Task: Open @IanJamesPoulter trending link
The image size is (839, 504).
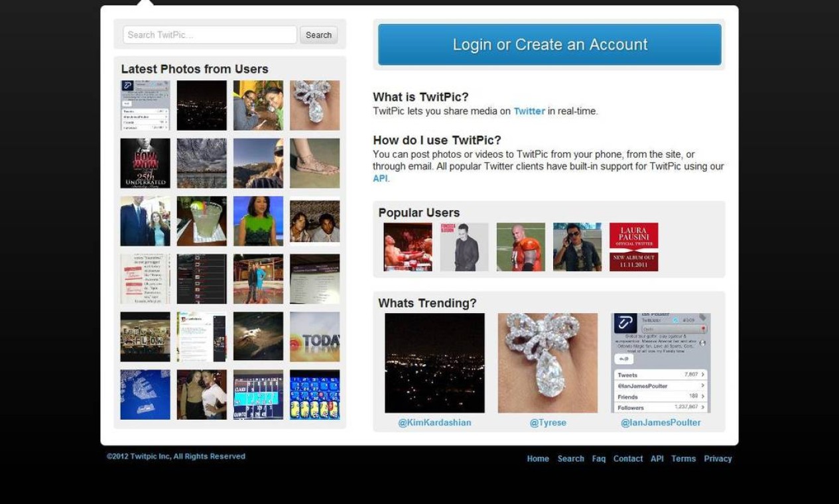Action: pos(661,422)
